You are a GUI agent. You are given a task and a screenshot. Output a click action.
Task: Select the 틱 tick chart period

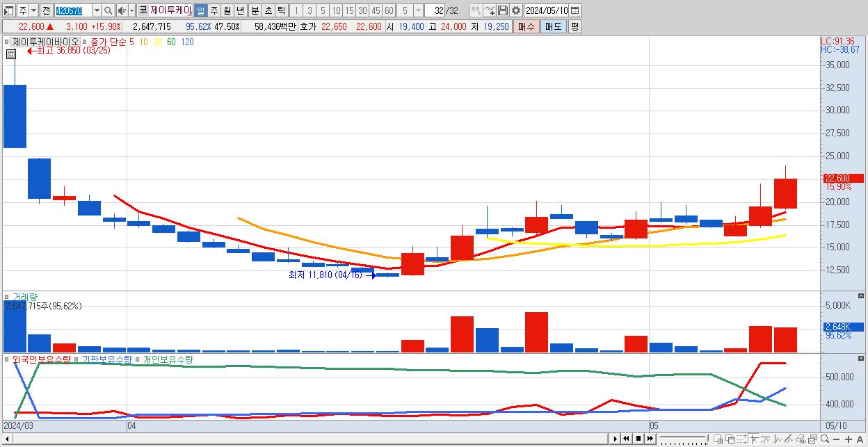click(281, 10)
